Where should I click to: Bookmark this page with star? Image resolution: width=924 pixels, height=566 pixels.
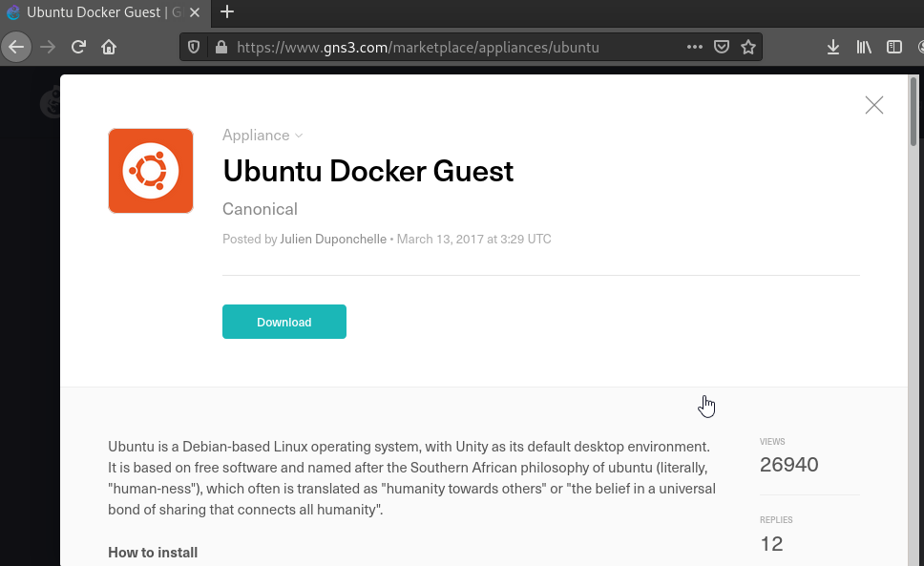[748, 47]
